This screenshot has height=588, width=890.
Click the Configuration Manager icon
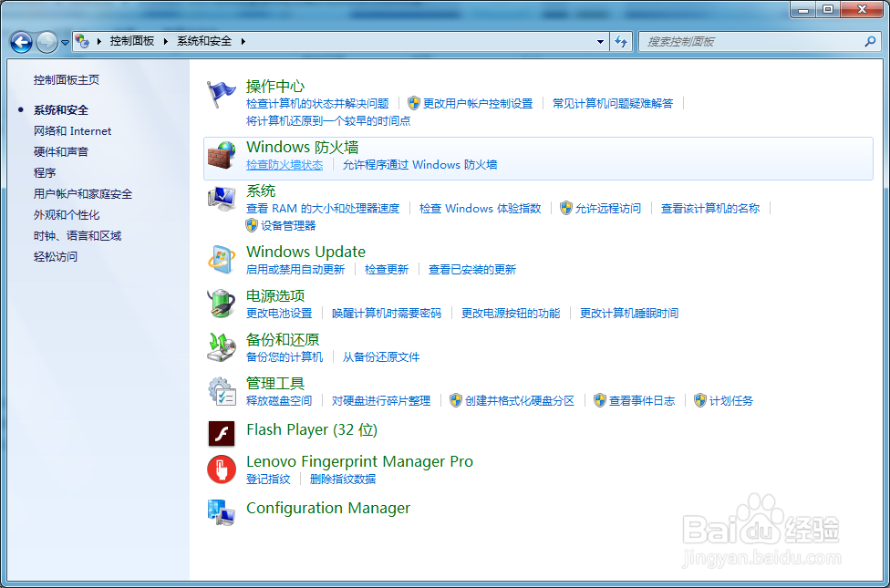pyautogui.click(x=222, y=512)
